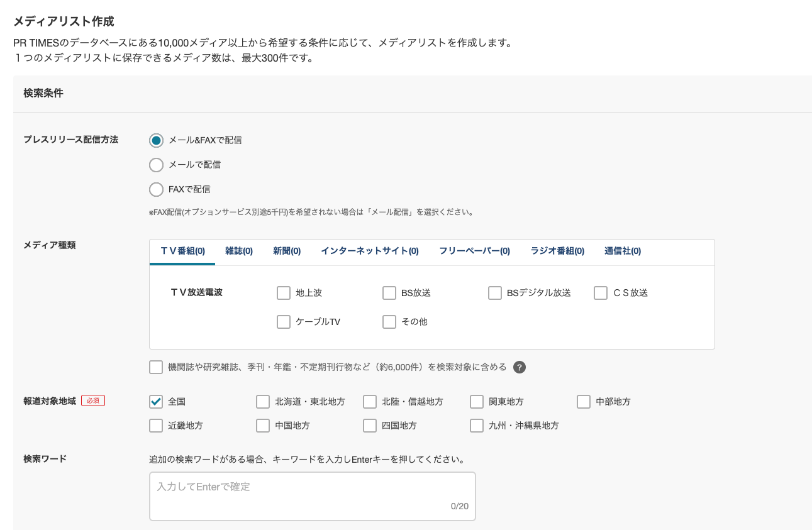This screenshot has width=812, height=530.
Task: Check 四国地方 region checkbox
Action: point(370,426)
